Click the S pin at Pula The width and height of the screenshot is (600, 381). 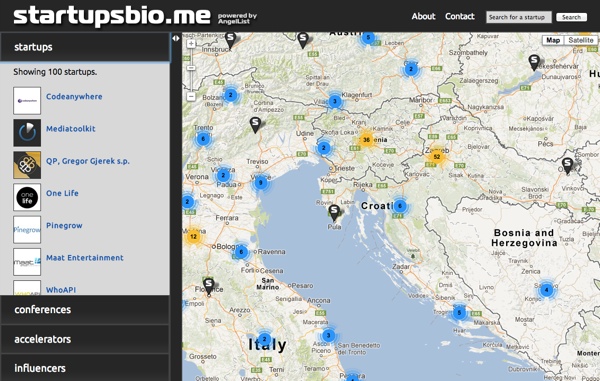334,213
